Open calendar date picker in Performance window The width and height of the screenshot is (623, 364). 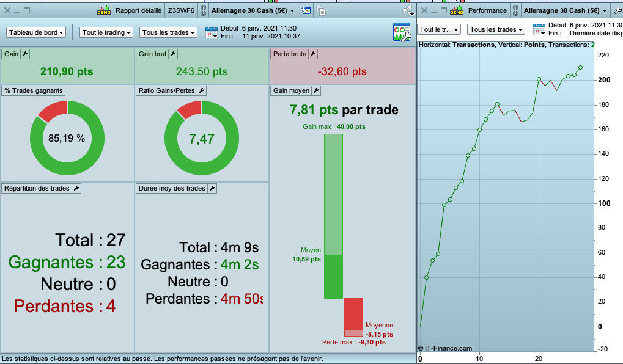(x=539, y=29)
